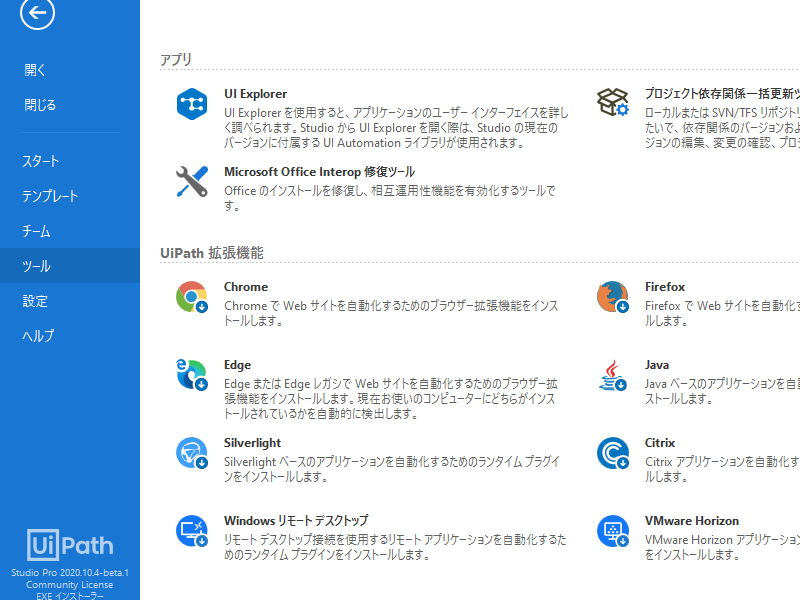Click the project dependency bulk update icon
The width and height of the screenshot is (800, 600).
(613, 102)
